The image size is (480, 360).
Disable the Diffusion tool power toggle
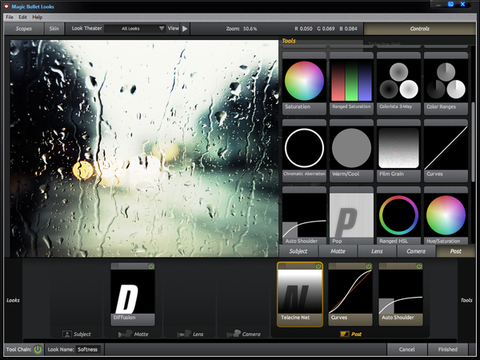151,266
